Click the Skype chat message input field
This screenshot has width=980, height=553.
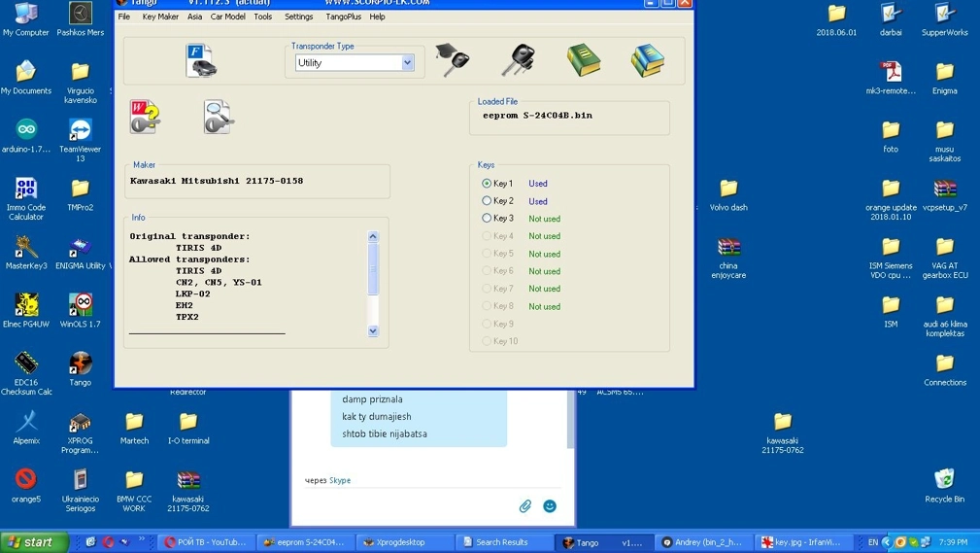409,506
